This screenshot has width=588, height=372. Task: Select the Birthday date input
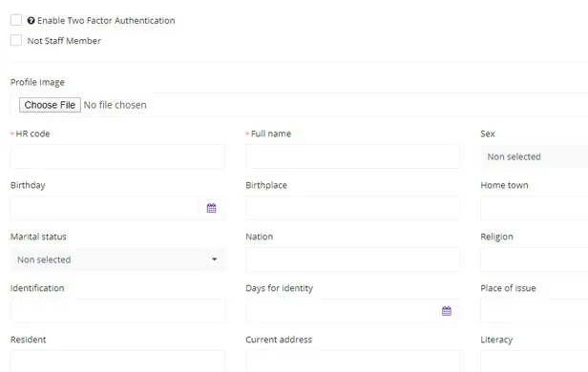104,208
